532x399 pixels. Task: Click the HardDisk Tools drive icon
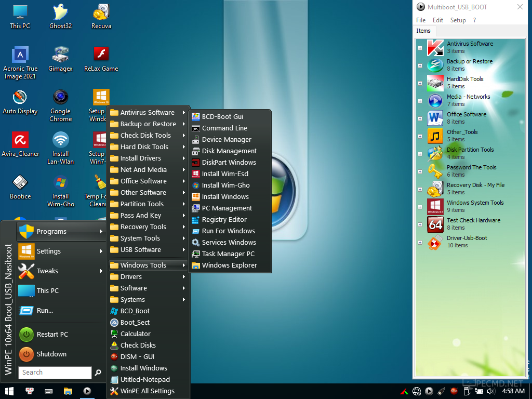point(435,83)
